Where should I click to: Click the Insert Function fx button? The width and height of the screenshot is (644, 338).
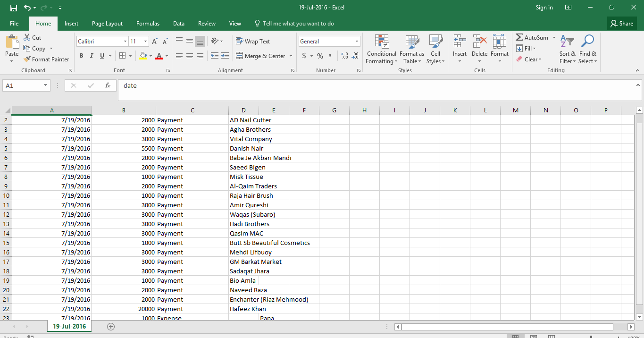pyautogui.click(x=108, y=85)
